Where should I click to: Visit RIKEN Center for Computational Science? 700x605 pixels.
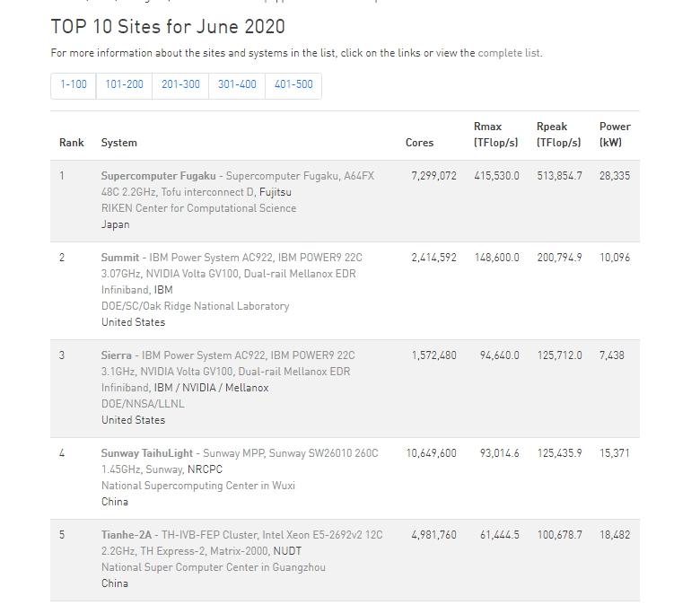coord(198,208)
